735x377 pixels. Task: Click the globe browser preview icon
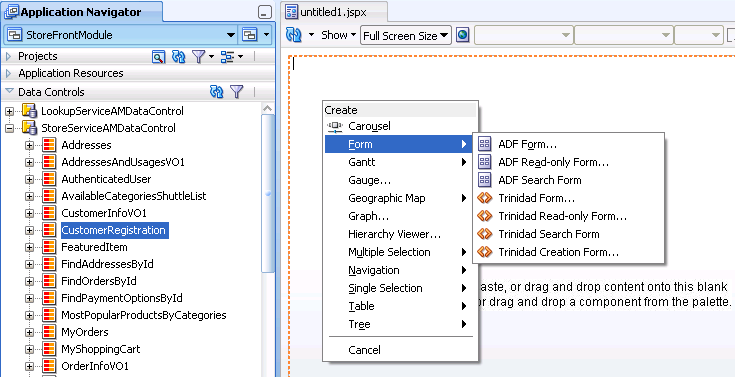(x=462, y=35)
